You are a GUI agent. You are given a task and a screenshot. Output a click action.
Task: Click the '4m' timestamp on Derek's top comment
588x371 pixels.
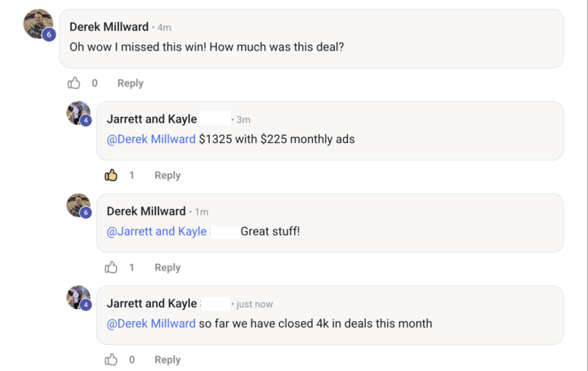tap(164, 28)
